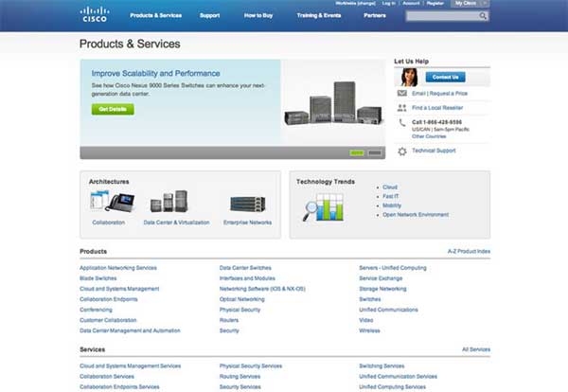Click the Log In link

click(389, 3)
